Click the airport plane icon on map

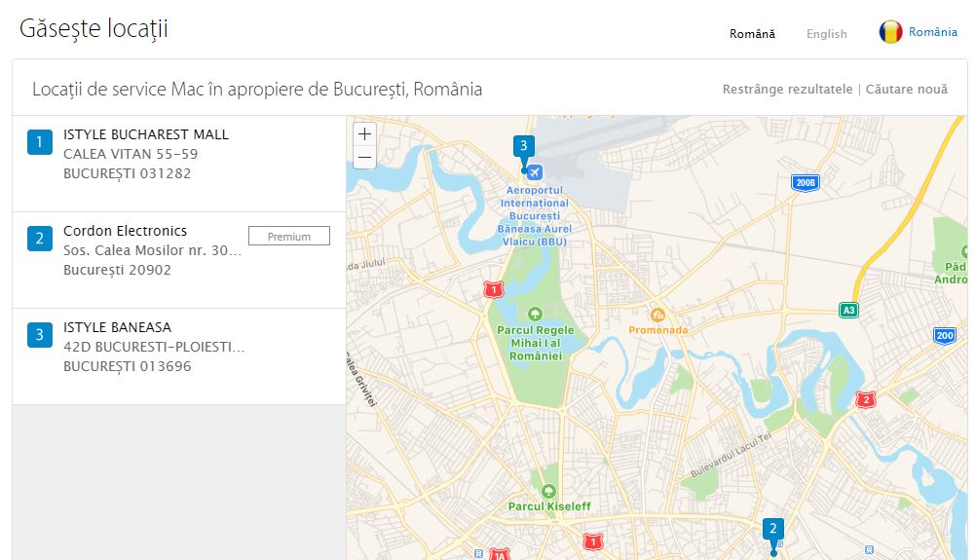535,172
